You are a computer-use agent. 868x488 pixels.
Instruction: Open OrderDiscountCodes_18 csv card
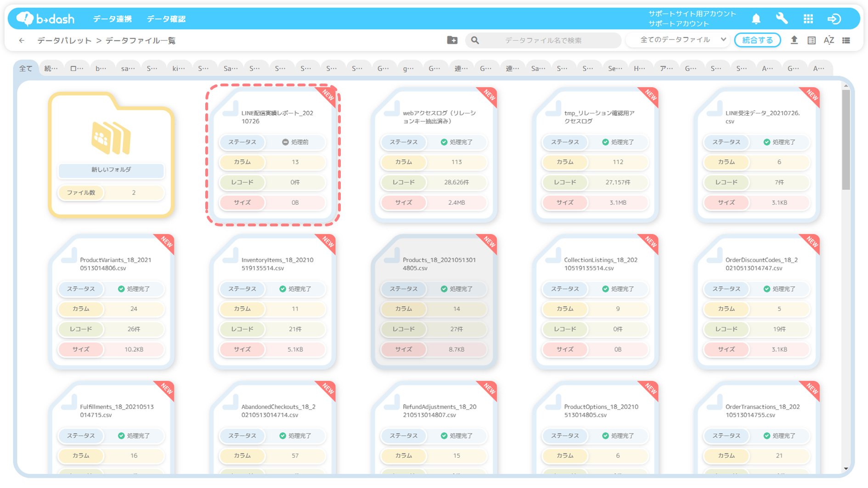tap(757, 302)
